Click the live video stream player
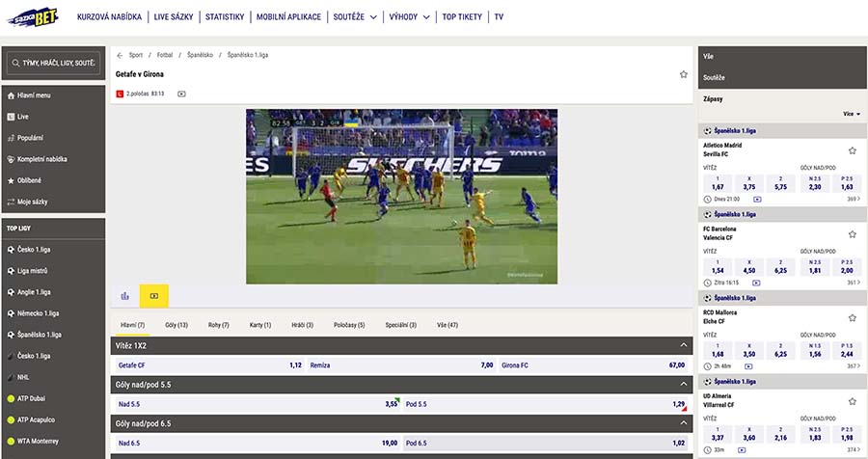The width and height of the screenshot is (868, 459). [x=401, y=196]
